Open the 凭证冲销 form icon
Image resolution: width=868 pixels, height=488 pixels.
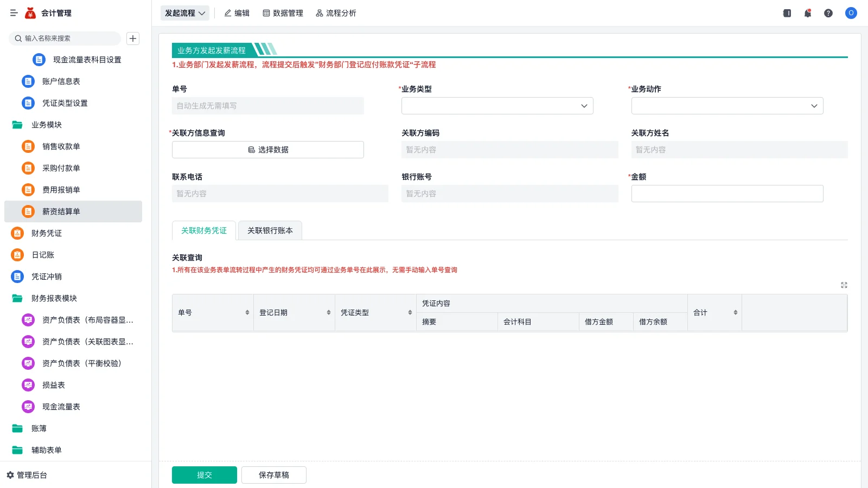(17, 277)
